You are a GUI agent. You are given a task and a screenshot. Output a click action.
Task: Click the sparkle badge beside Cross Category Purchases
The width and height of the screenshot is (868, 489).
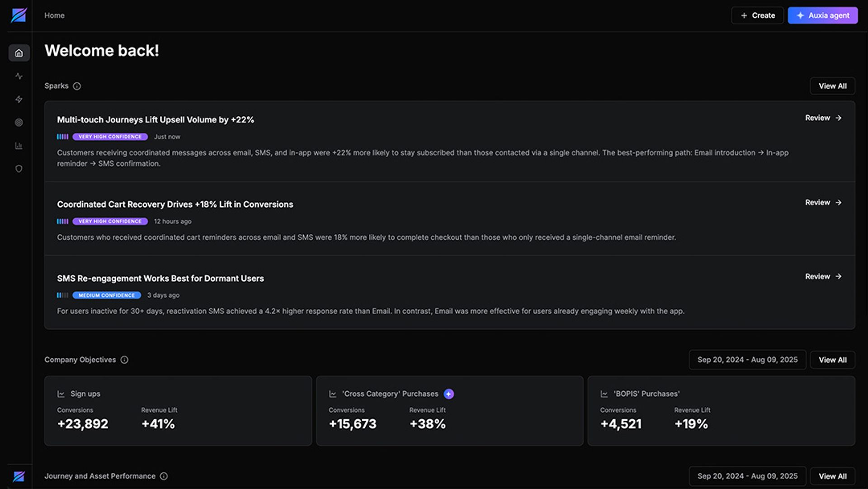click(x=448, y=394)
